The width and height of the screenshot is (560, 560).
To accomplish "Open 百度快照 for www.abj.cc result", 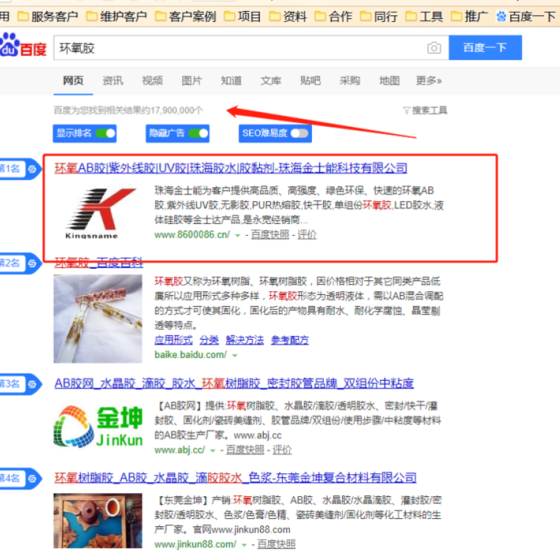I will [x=245, y=450].
